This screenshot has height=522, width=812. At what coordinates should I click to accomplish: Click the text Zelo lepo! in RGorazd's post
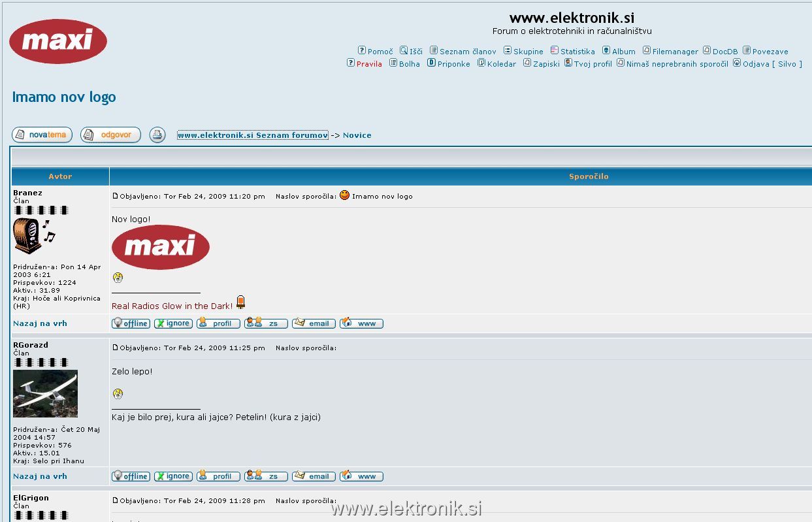tap(132, 372)
